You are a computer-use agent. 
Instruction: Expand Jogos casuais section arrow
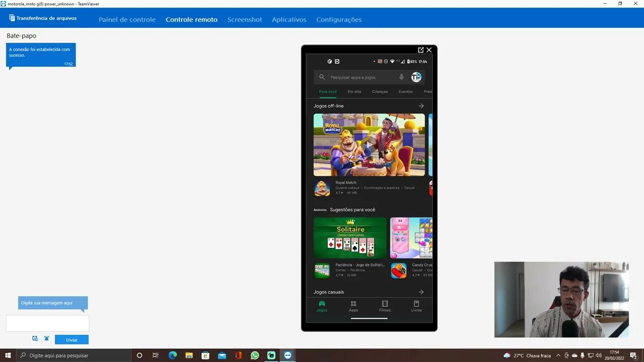pyautogui.click(x=421, y=292)
